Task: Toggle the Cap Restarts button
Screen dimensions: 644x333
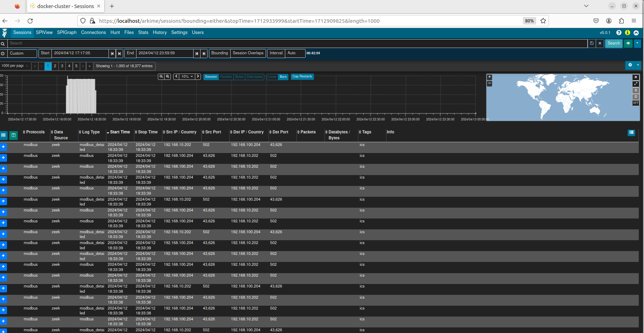Action: 302,77
